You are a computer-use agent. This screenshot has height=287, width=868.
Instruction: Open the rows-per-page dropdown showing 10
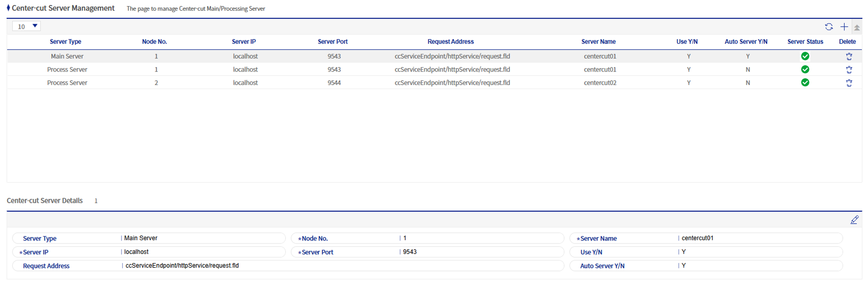[x=26, y=26]
